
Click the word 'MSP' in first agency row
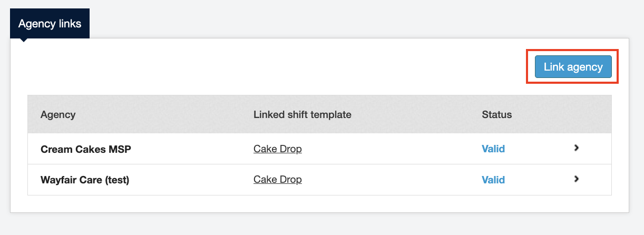pyautogui.click(x=119, y=149)
